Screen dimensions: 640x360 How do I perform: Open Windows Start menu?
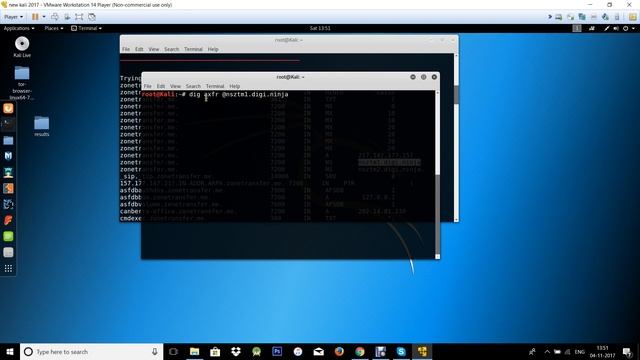[x=10, y=351]
